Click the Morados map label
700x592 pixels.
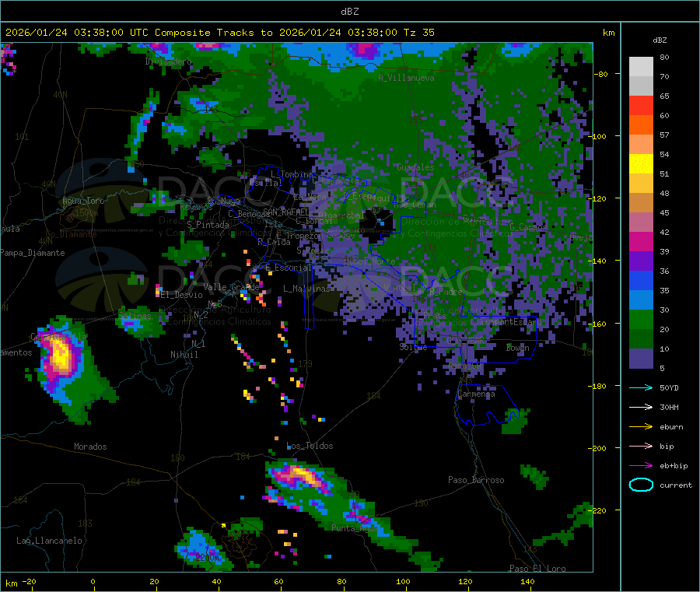point(90,447)
